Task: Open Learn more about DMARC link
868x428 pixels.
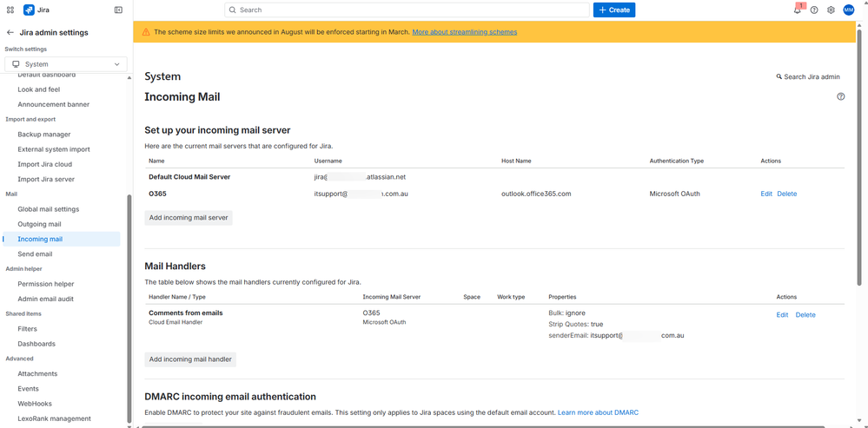Action: coord(598,412)
